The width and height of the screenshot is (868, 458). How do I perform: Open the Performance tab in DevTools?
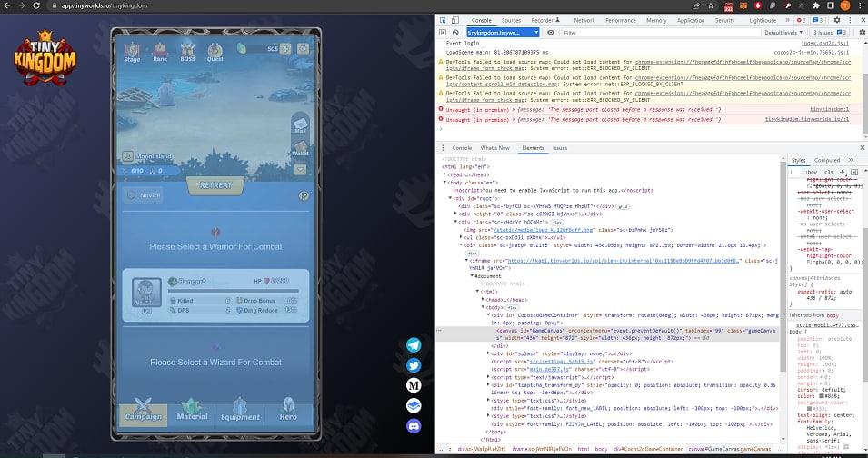(621, 21)
